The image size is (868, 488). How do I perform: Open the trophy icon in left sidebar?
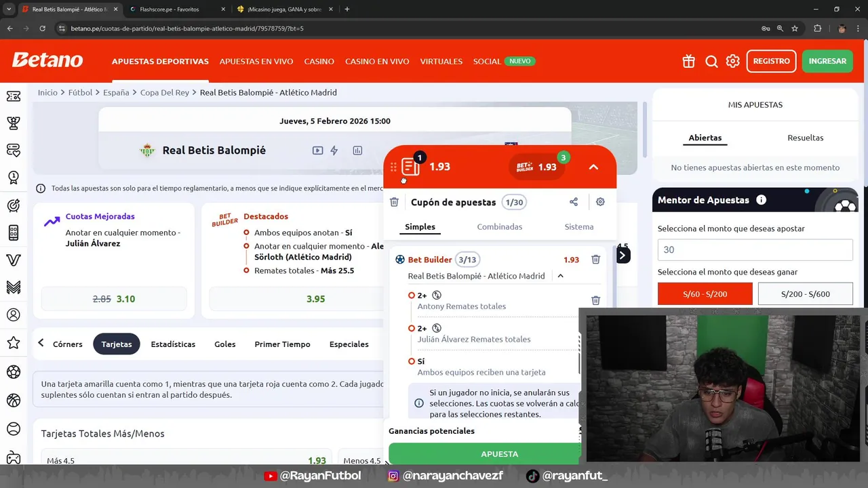click(14, 123)
